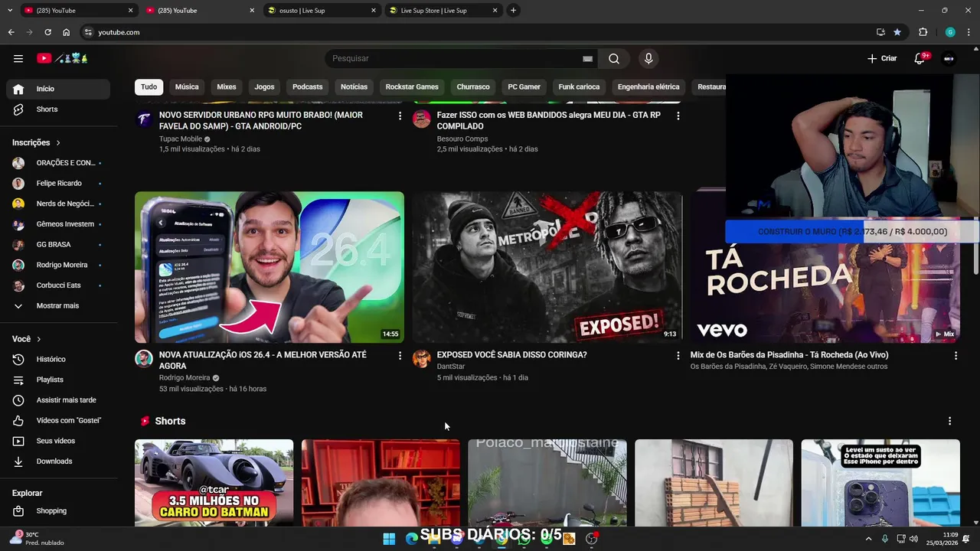Image resolution: width=980 pixels, height=551 pixels.
Task: Open Tupac Mobile channel avatar
Action: (144, 119)
